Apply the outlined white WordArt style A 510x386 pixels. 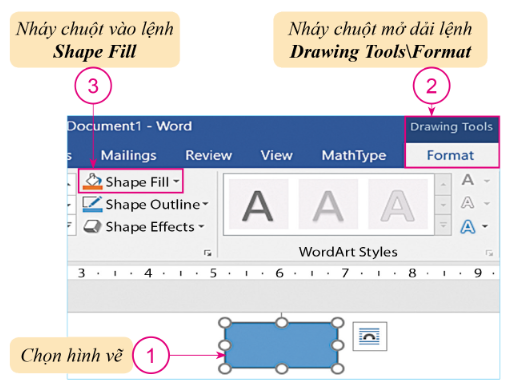coord(398,204)
